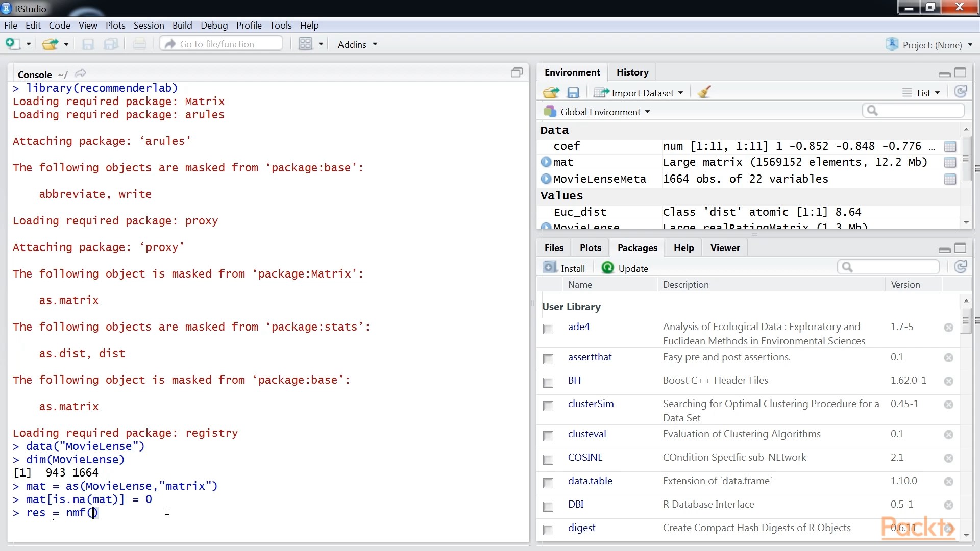The height and width of the screenshot is (551, 980).
Task: Check the clusteval package checkbox
Action: click(x=548, y=436)
